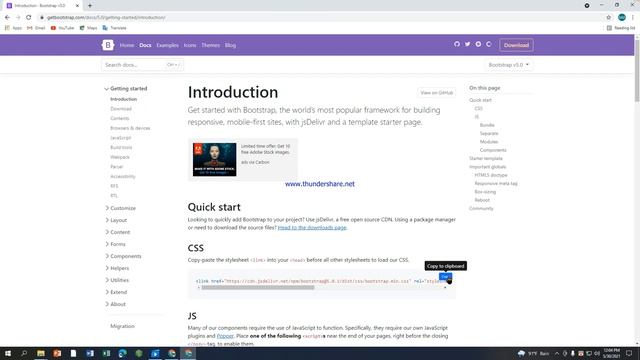Collapse the Getting started section
Screen dimensions: 640x360
pos(126,89)
